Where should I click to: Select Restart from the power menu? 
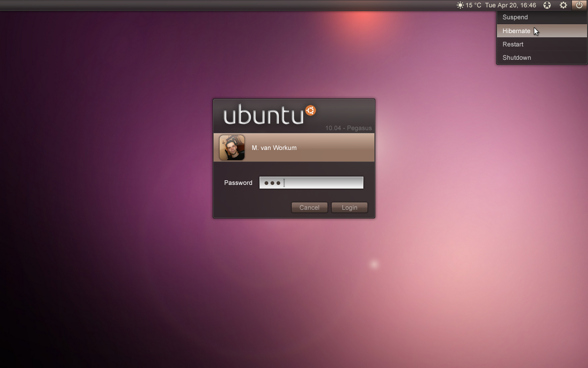[512, 44]
